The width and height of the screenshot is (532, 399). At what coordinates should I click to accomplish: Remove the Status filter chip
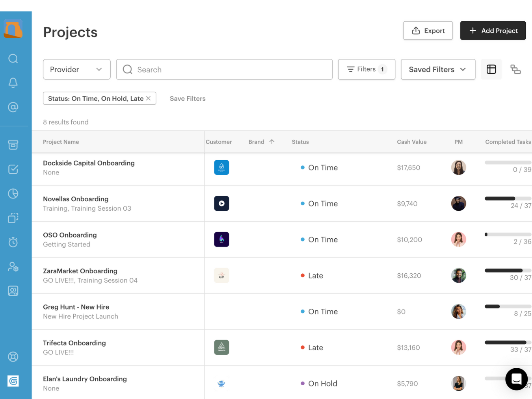click(149, 98)
